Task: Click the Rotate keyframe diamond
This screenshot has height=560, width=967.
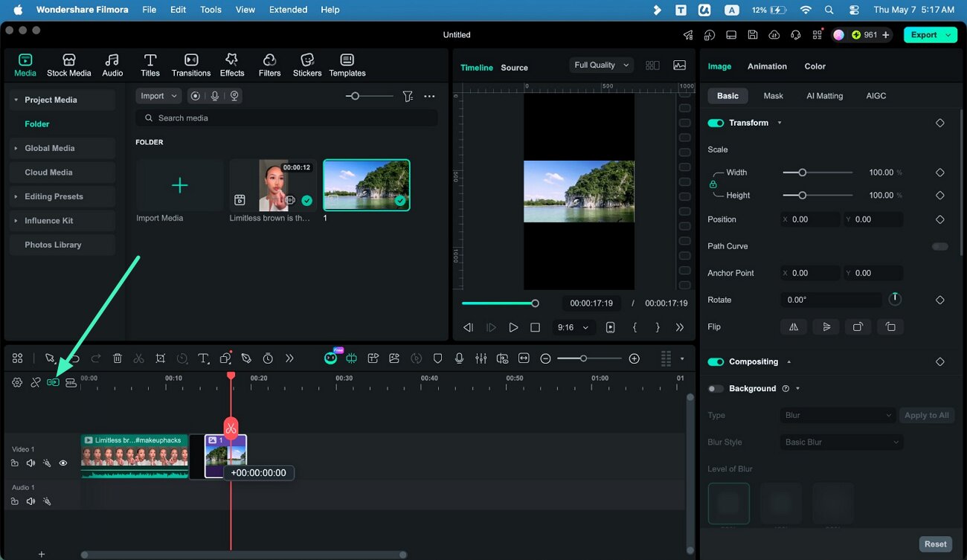Action: [939, 300]
